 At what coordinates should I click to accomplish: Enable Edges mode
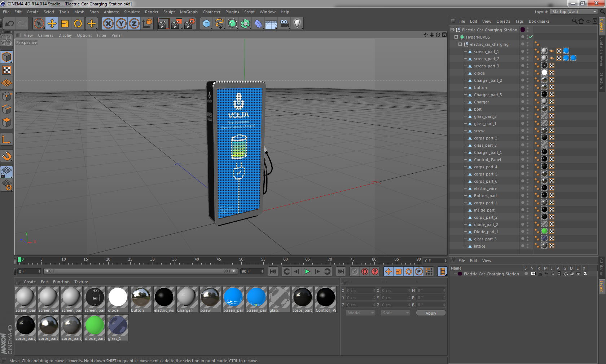tap(6, 110)
